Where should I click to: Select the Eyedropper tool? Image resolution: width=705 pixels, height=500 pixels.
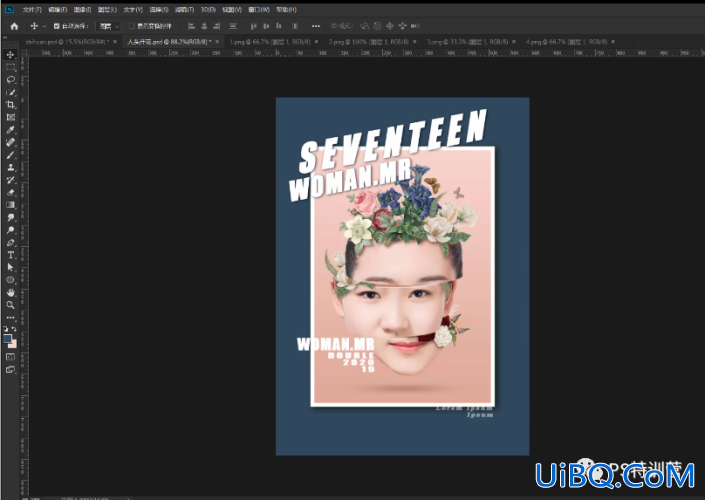point(10,130)
